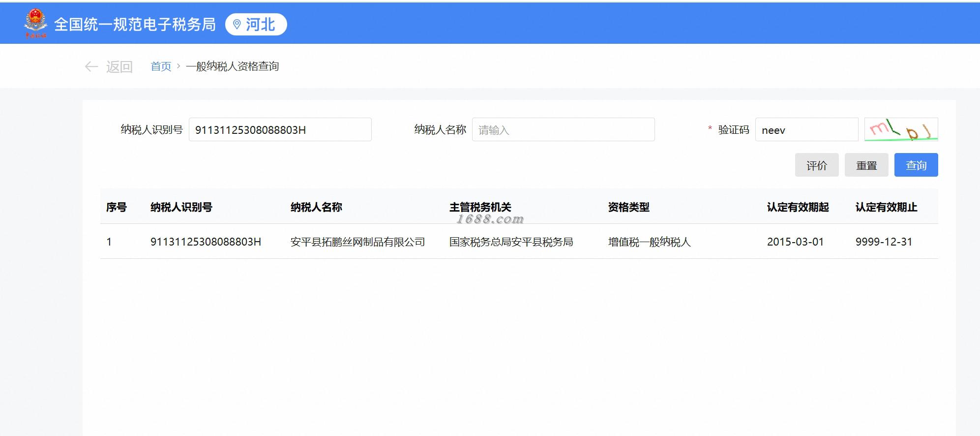Click the 一般纳税人资格查询 breadcrumb text
Image resolution: width=980 pixels, height=436 pixels.
pyautogui.click(x=233, y=66)
